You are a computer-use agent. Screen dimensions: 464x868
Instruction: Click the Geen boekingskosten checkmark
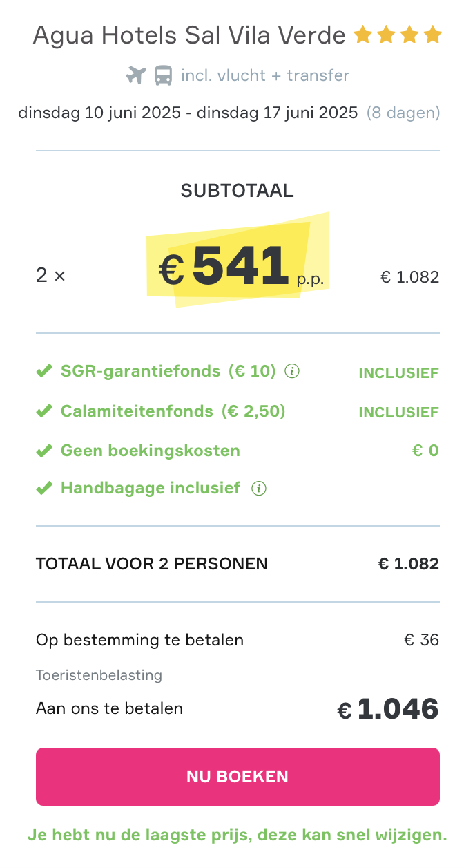[x=44, y=451]
